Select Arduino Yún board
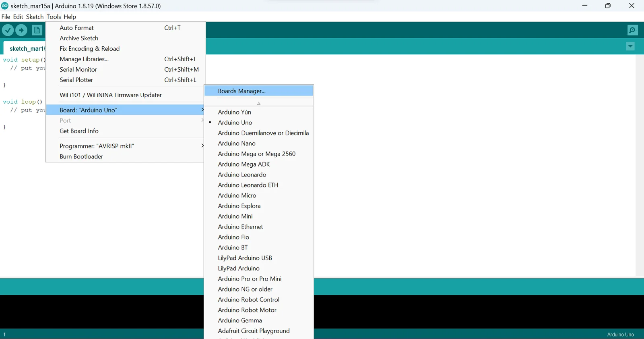This screenshot has height=339, width=644. pos(259,112)
